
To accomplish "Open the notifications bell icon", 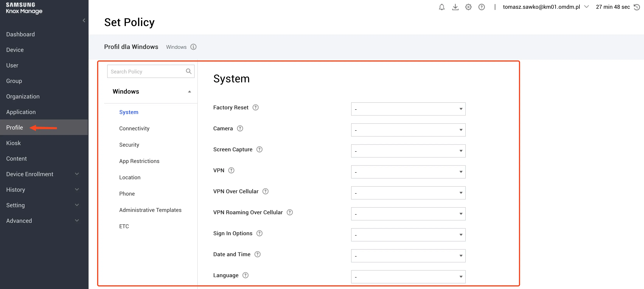I will pyautogui.click(x=442, y=7).
